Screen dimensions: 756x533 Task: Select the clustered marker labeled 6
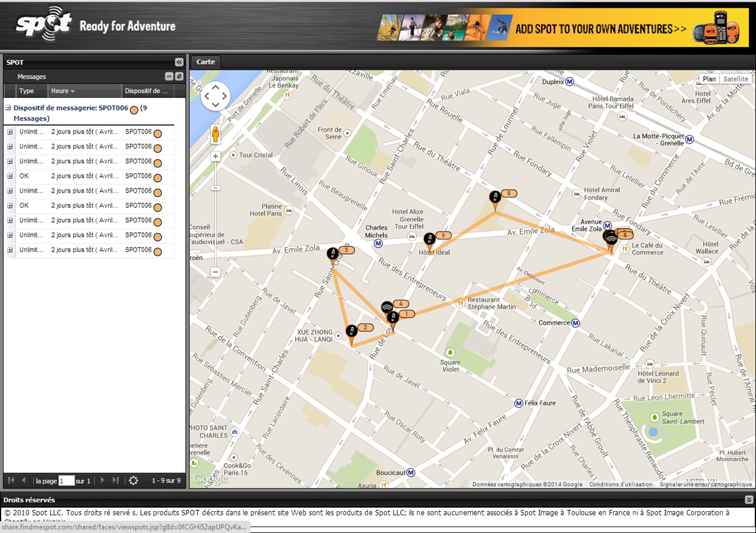pyautogui.click(x=611, y=240)
